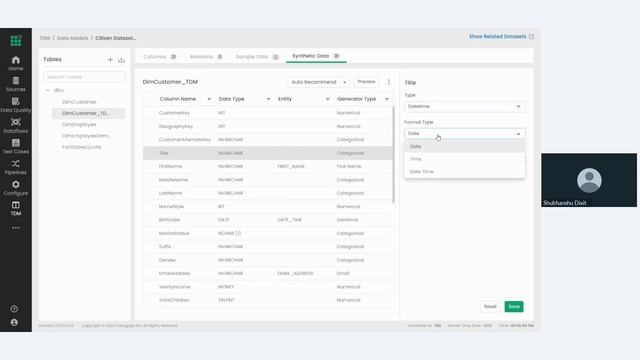Open the Dataflows sidebar icon

[16, 122]
